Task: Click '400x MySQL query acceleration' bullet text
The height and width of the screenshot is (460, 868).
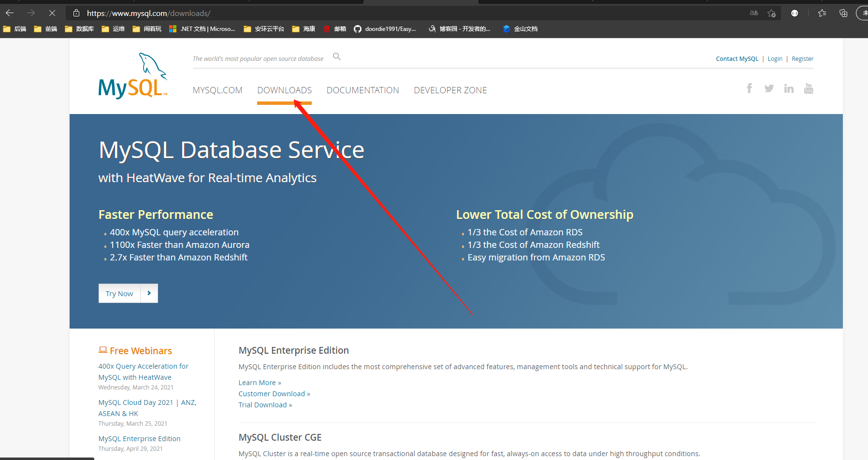Action: [x=174, y=232]
